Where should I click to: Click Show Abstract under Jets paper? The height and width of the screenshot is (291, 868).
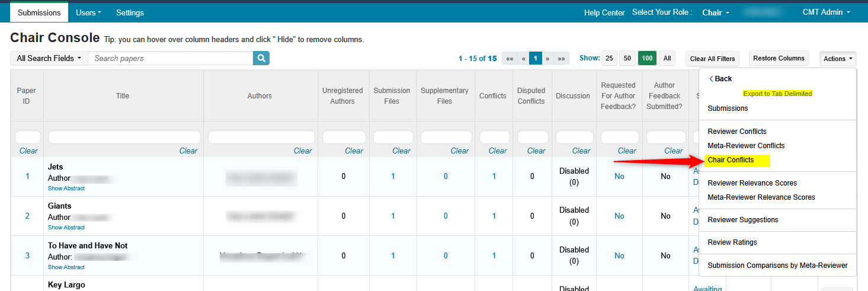pos(66,188)
